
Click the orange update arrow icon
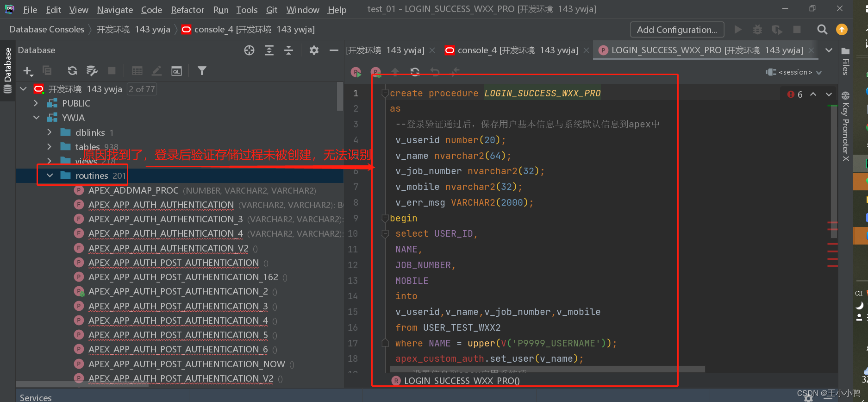842,30
